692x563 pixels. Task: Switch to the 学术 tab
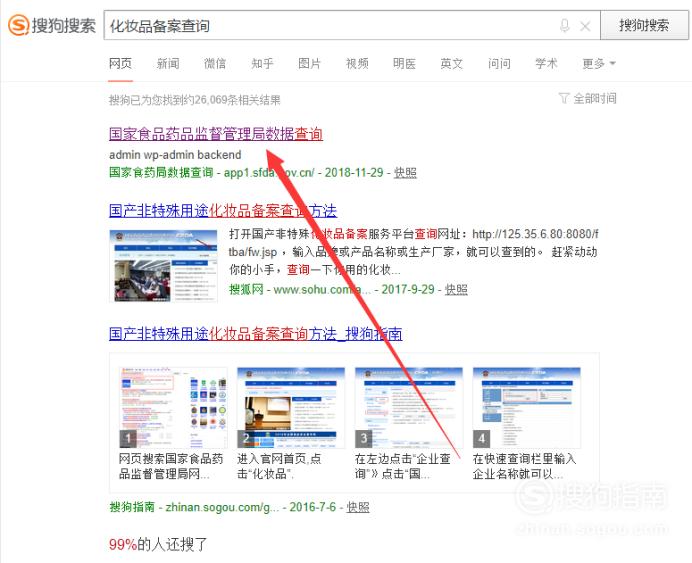coord(546,64)
